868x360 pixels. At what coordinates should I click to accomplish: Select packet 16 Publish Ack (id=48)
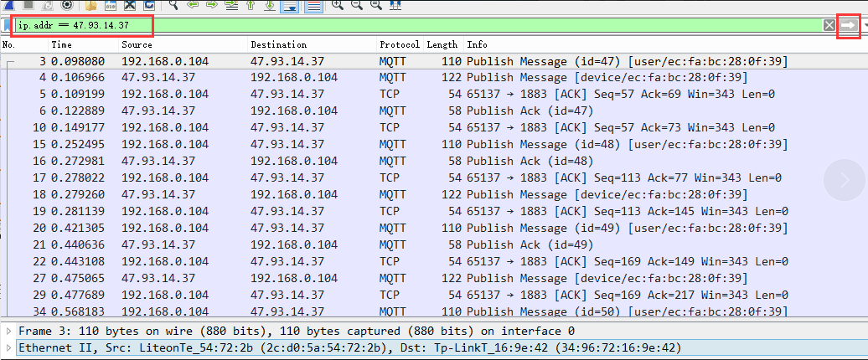434,161
